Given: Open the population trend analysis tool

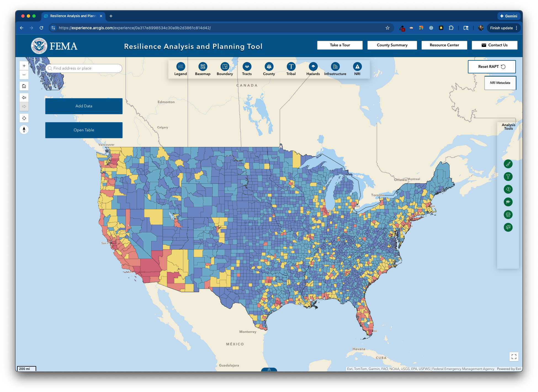Looking at the screenshot, I should coord(508,202).
